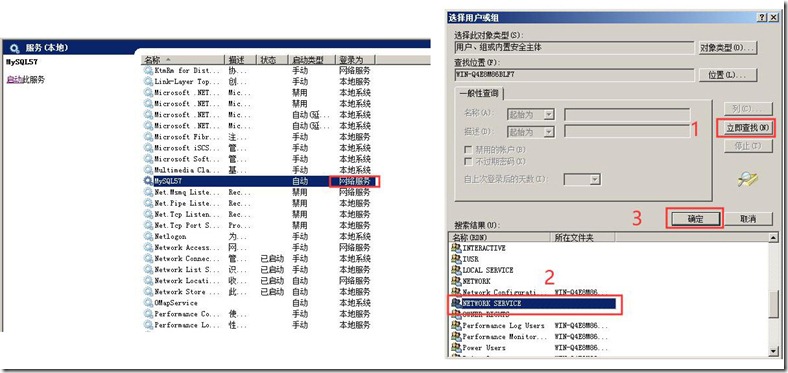Image resolution: width=788 pixels, height=373 pixels.
Task: Click the MySQL57 service gear icon
Action: pyautogui.click(x=148, y=181)
